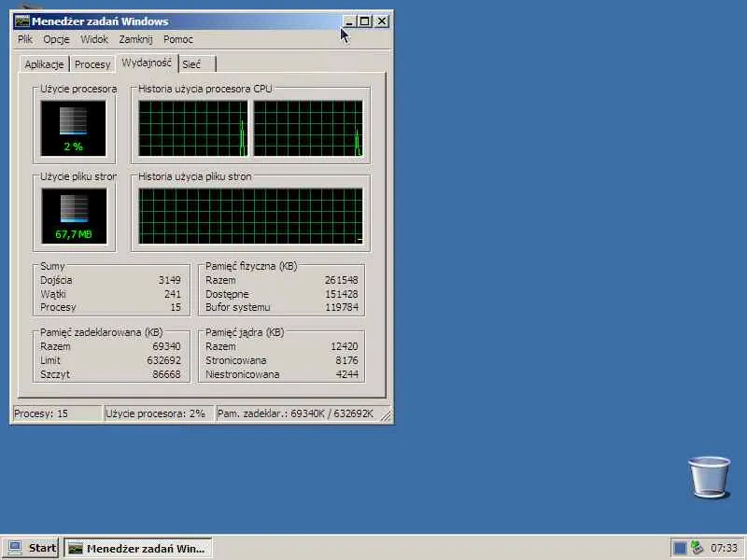
Task: Click Menedżer zadań Win... taskbar button
Action: click(x=137, y=548)
